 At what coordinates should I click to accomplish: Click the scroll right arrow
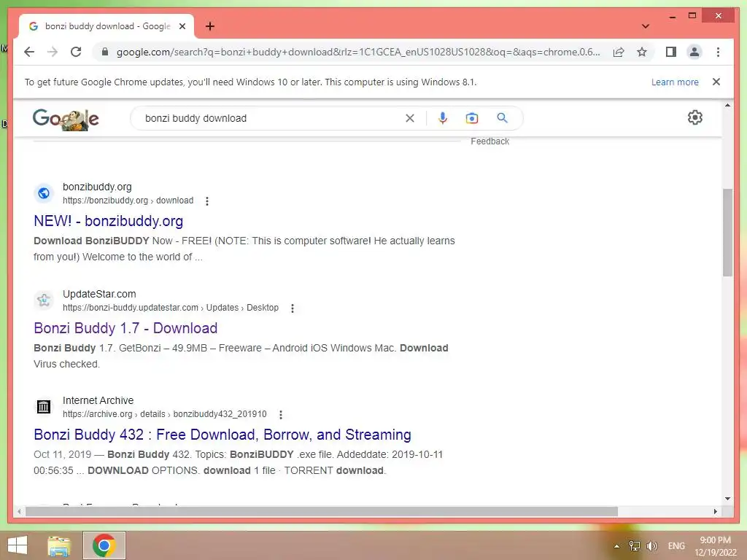(x=715, y=511)
